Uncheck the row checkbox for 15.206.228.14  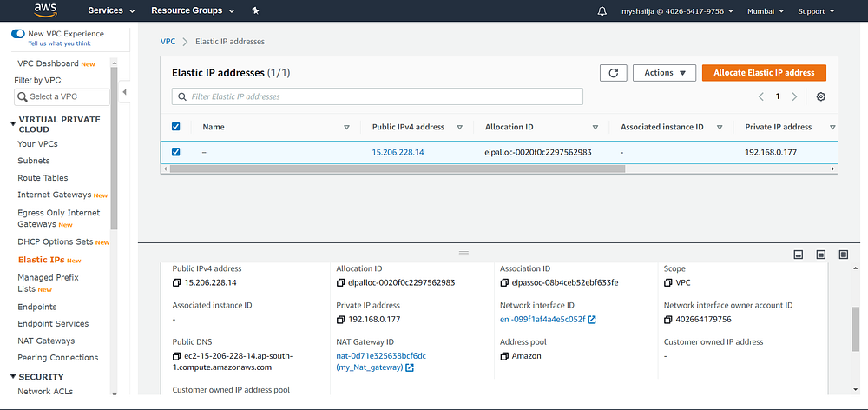[176, 152]
